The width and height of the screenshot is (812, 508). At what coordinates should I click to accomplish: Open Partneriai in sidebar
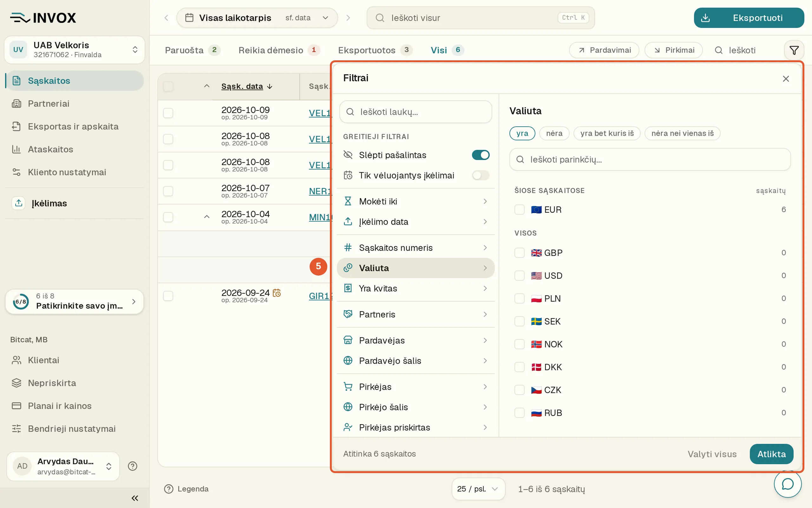pos(75,104)
